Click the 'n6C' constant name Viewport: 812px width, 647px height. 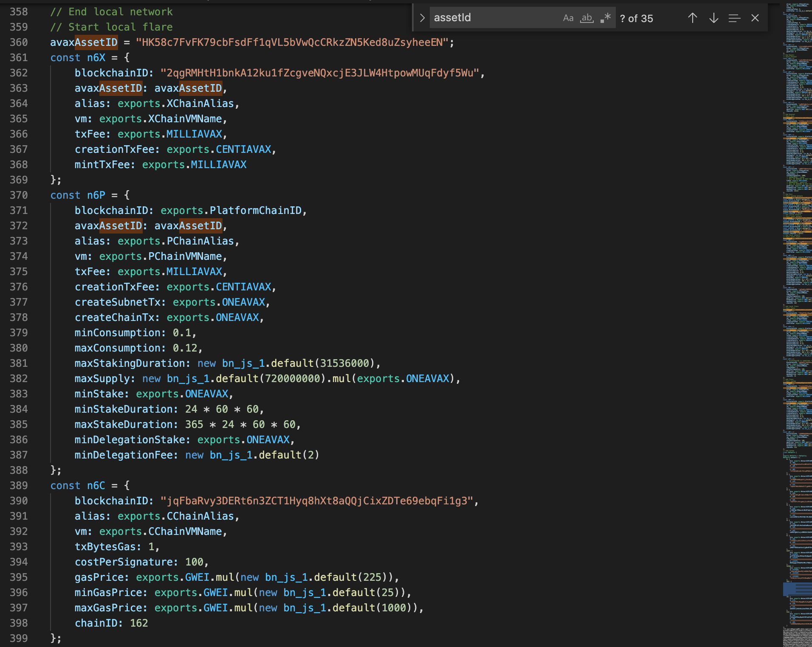point(96,485)
